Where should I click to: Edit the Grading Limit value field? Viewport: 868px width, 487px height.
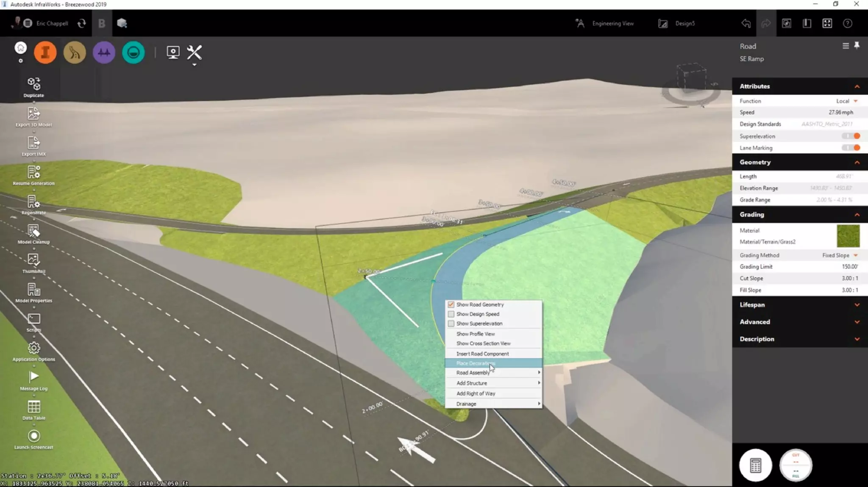(849, 267)
